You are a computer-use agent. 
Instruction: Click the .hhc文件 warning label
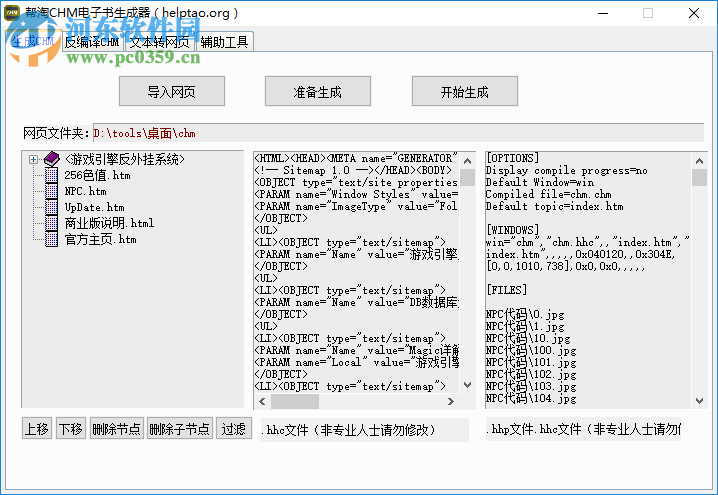pyautogui.click(x=348, y=430)
